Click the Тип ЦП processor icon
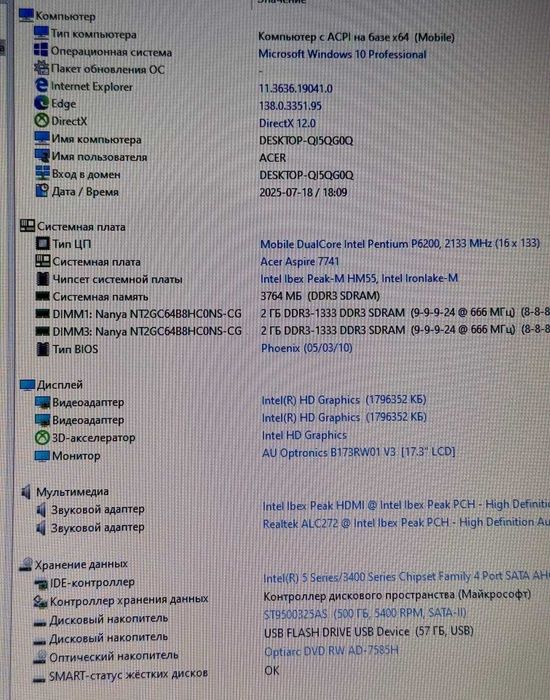The height and width of the screenshot is (700, 550). [43, 243]
